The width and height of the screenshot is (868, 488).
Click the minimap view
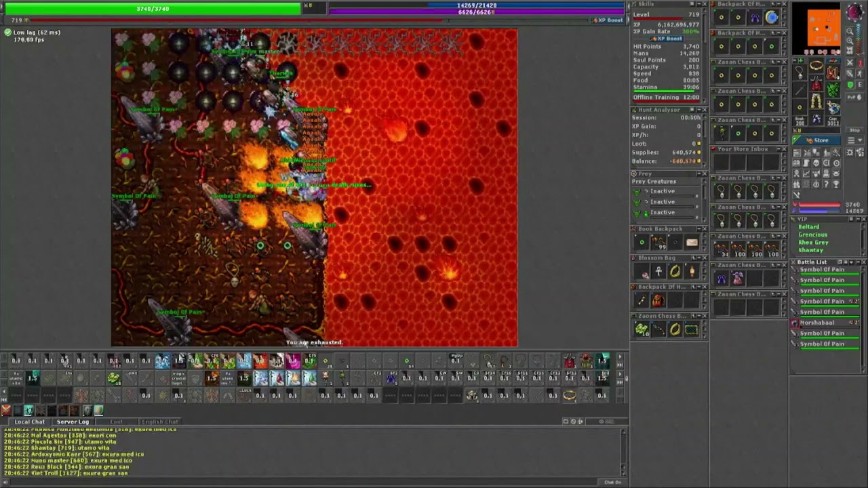[x=816, y=27]
